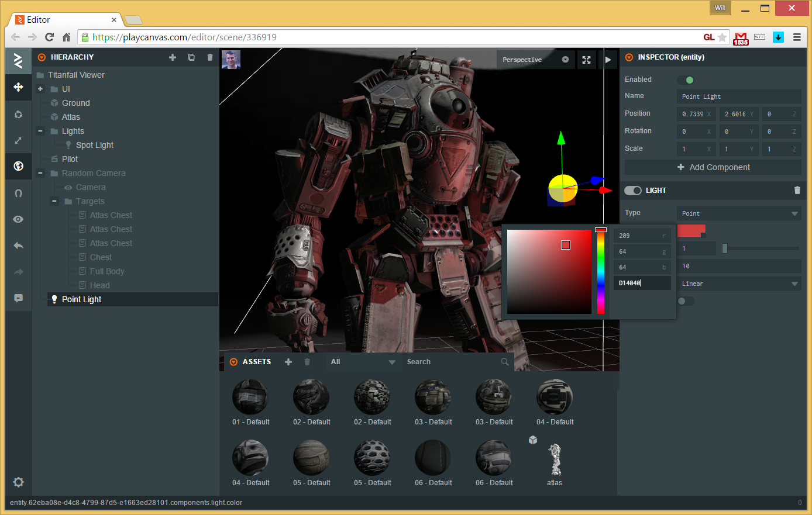
Task: Select Spot Light in hierarchy
Action: [95, 145]
